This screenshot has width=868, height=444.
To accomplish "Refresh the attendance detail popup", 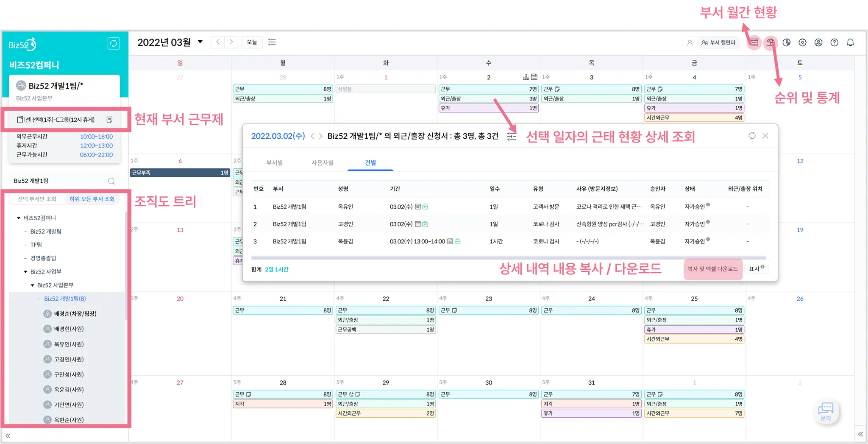I will [752, 136].
